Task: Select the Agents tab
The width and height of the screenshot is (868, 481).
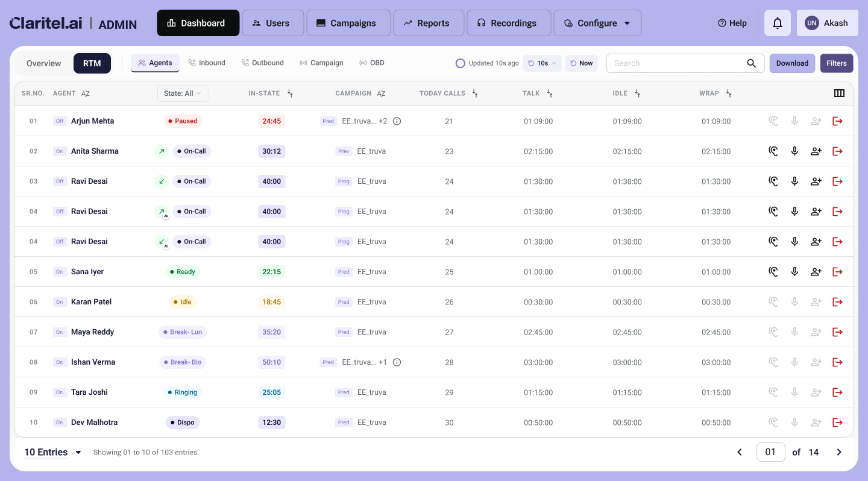Action: click(155, 63)
